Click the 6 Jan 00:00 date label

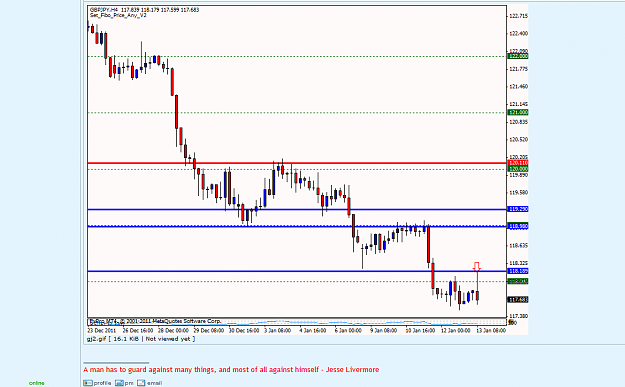click(x=348, y=330)
